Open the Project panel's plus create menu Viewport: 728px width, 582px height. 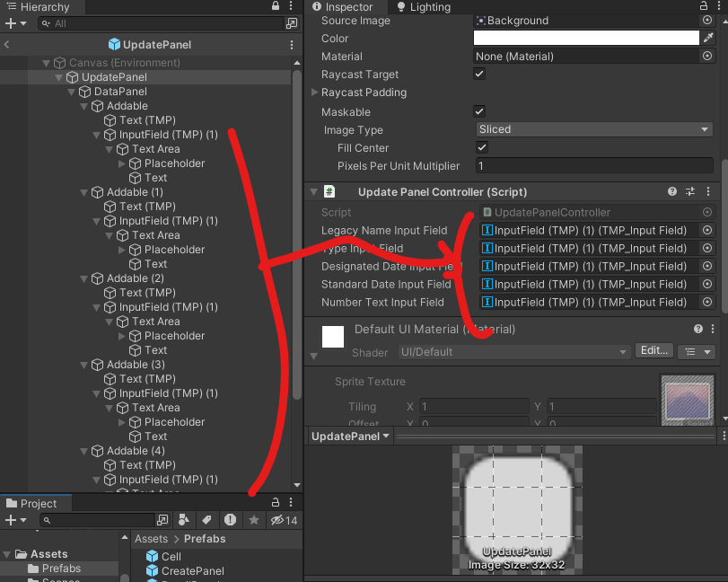pos(16,520)
